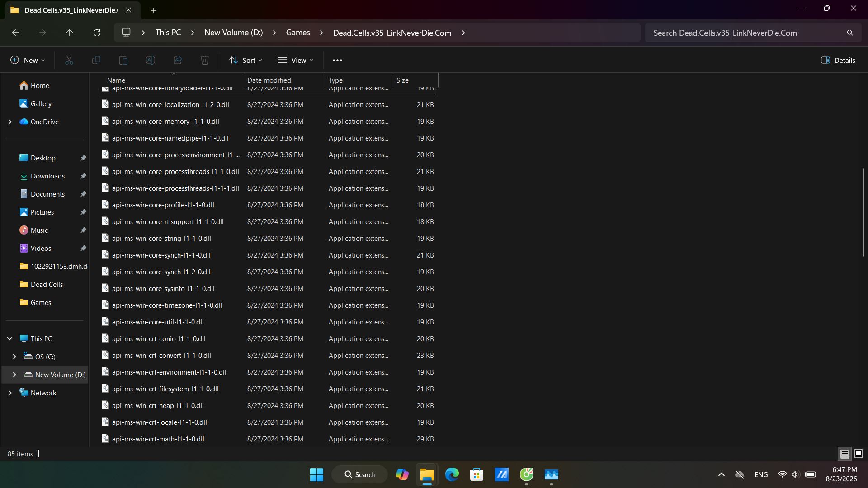Expand the New Volume (D:) node
Viewport: 868px width, 488px height.
(x=14, y=375)
